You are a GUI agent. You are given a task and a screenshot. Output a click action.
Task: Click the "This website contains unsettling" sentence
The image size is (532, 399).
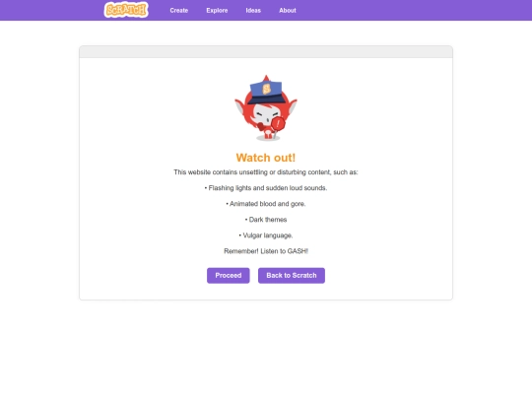click(266, 172)
